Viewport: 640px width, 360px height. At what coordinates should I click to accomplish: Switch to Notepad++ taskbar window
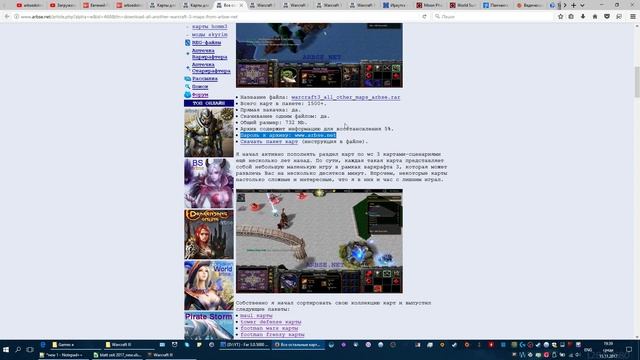click(x=63, y=355)
